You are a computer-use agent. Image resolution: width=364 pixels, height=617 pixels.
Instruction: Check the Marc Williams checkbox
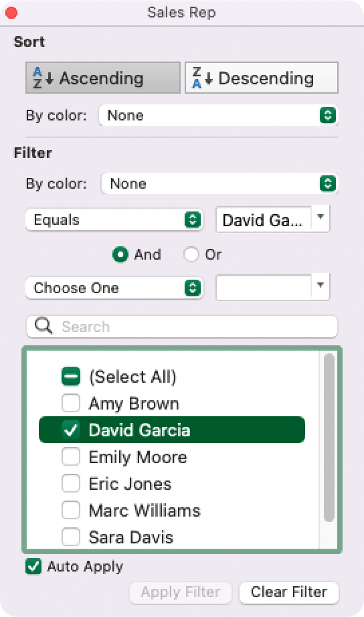pyautogui.click(x=71, y=511)
